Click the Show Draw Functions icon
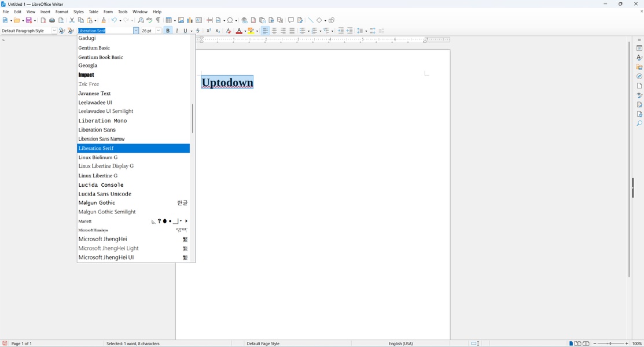 click(x=332, y=20)
